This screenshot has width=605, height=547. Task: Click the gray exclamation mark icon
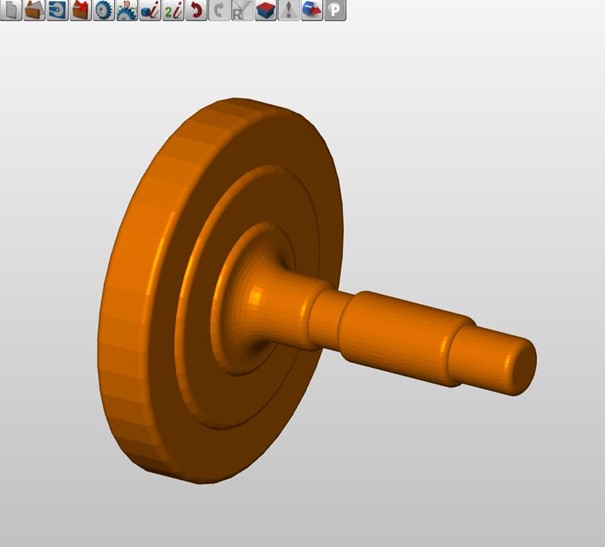[288, 12]
